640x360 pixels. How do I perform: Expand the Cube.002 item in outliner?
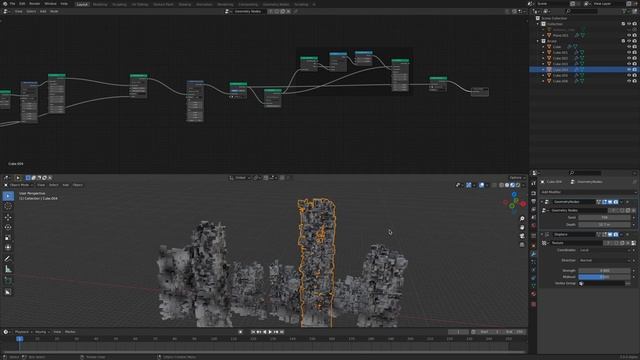(543, 58)
